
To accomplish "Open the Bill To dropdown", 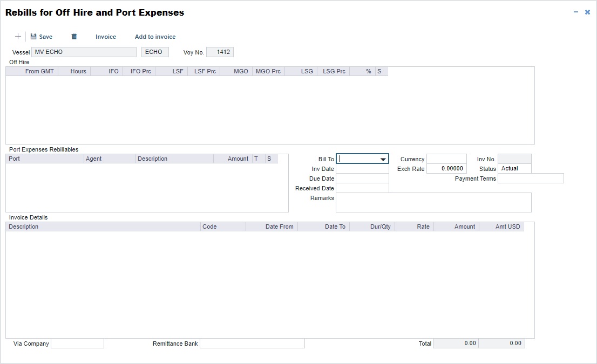I will coord(383,159).
